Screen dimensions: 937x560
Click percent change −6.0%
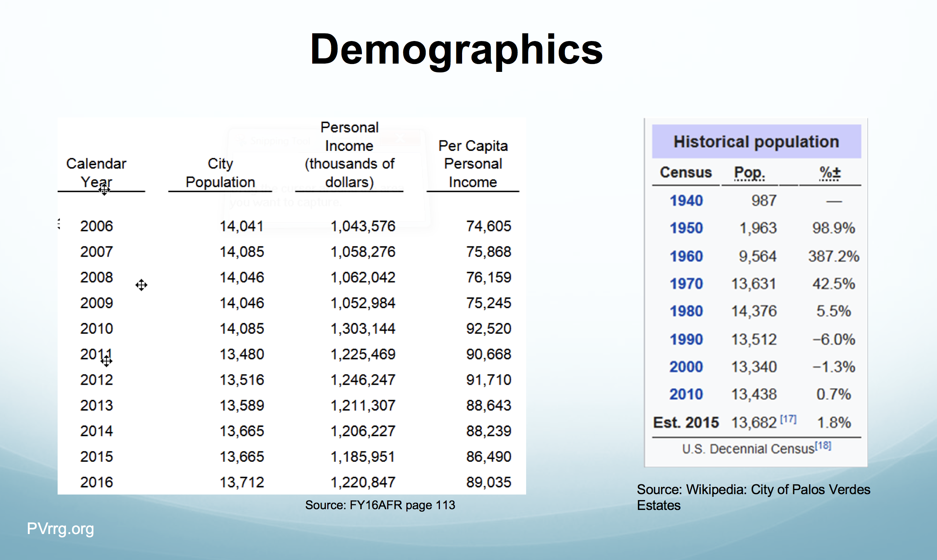[x=833, y=339]
